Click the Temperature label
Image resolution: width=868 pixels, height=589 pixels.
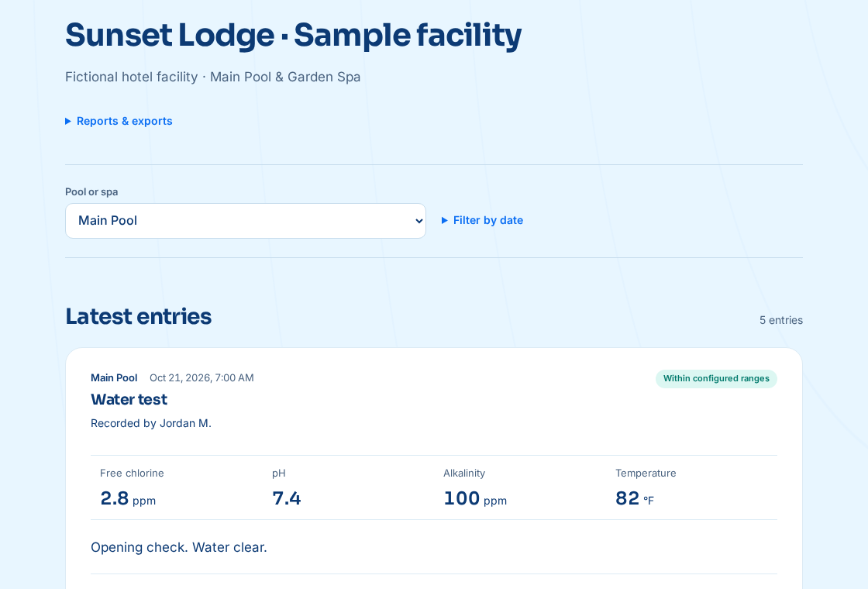[646, 474]
